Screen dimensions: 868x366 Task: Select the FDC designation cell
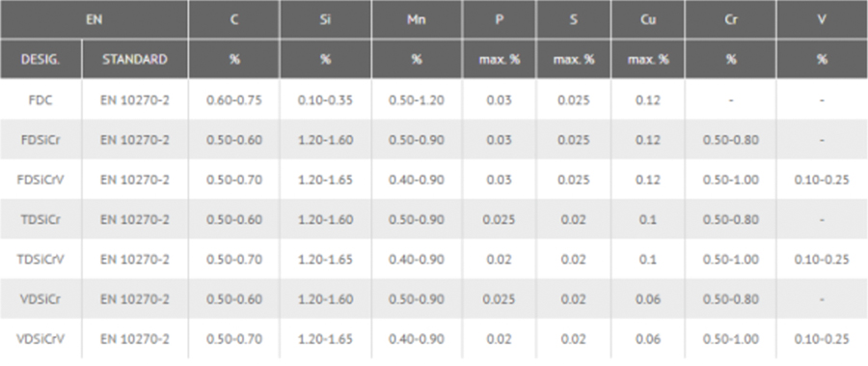click(41, 100)
